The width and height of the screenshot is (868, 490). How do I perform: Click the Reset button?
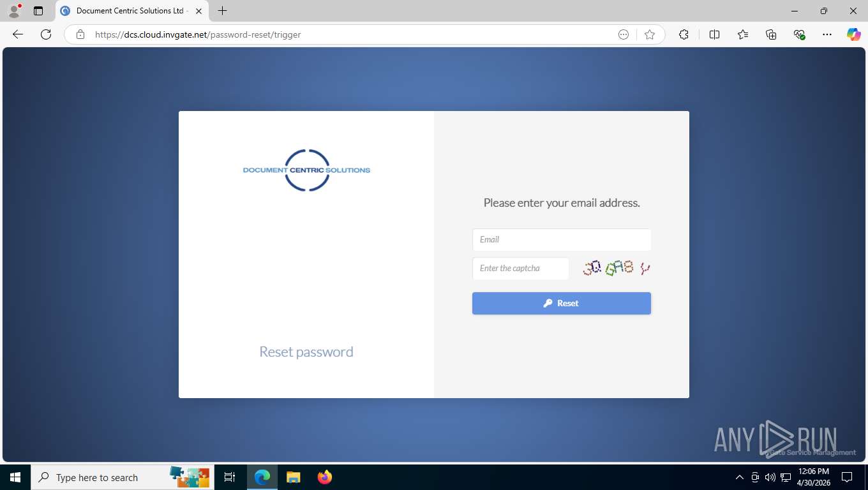click(562, 303)
